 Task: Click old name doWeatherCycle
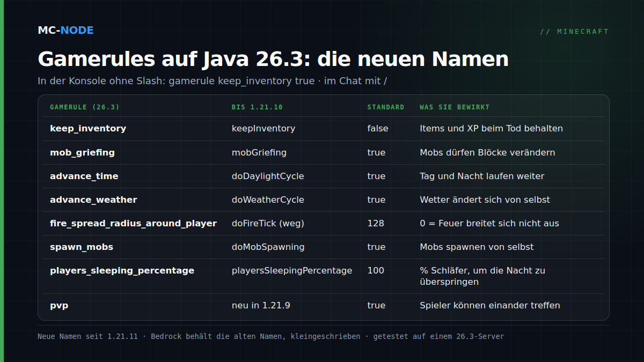pos(268,200)
